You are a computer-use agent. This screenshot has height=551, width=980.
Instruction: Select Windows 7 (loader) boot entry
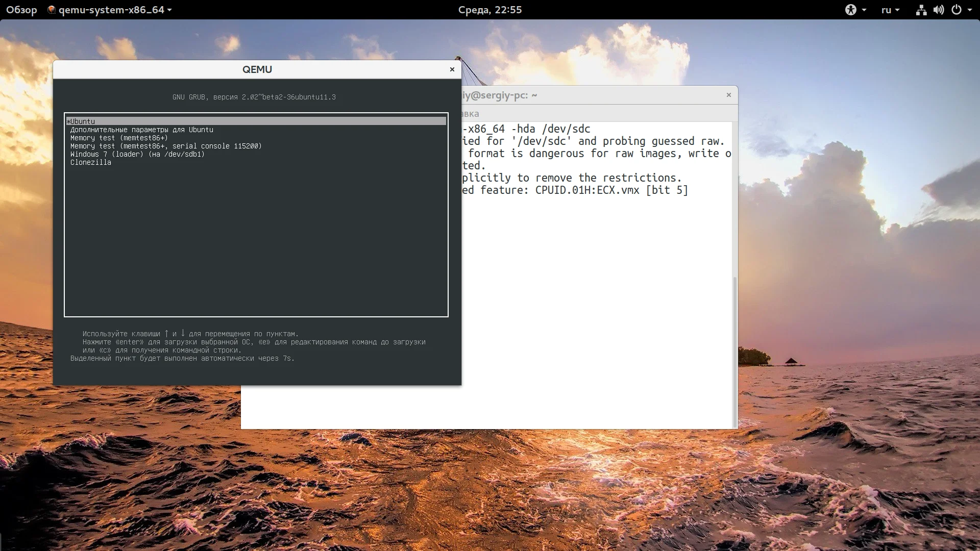tap(137, 154)
